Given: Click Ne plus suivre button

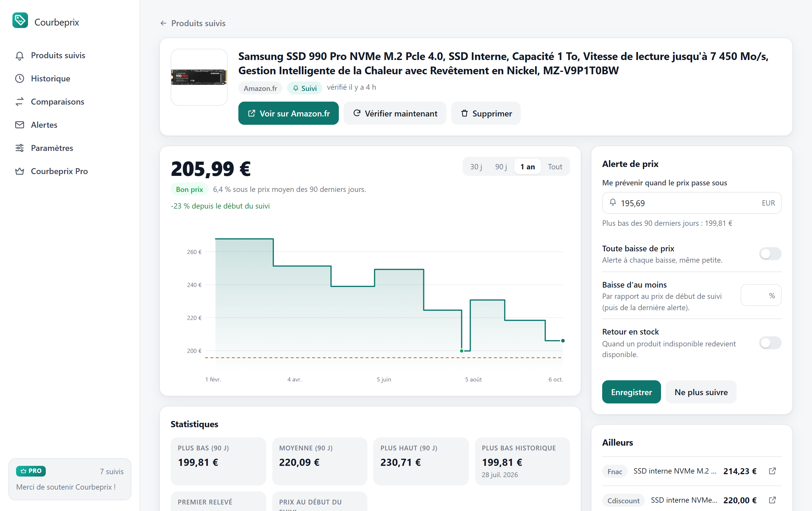Looking at the screenshot, I should (x=701, y=392).
